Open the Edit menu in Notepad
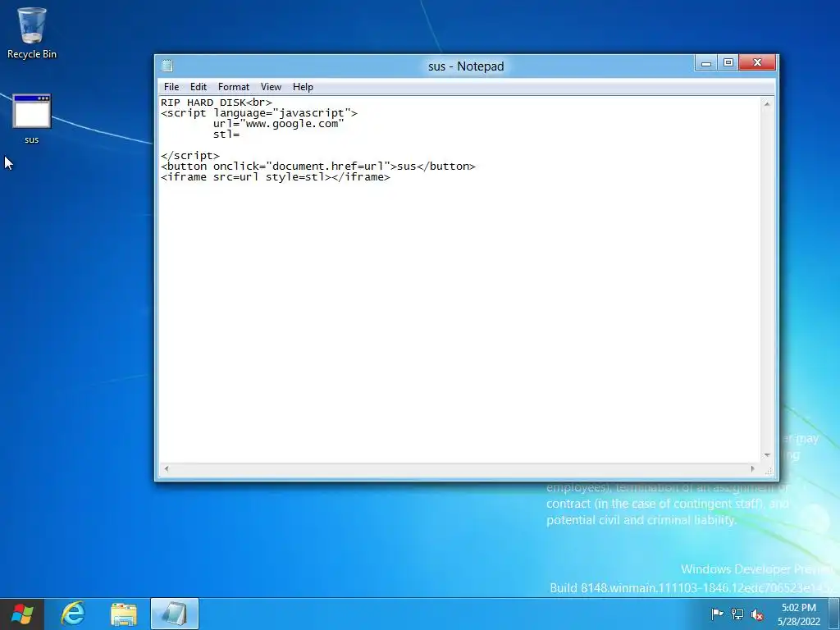 (x=199, y=87)
